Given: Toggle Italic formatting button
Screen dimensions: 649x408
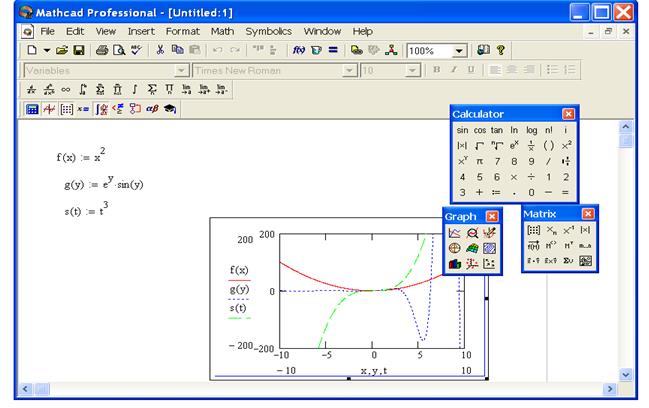Looking at the screenshot, I should [454, 70].
